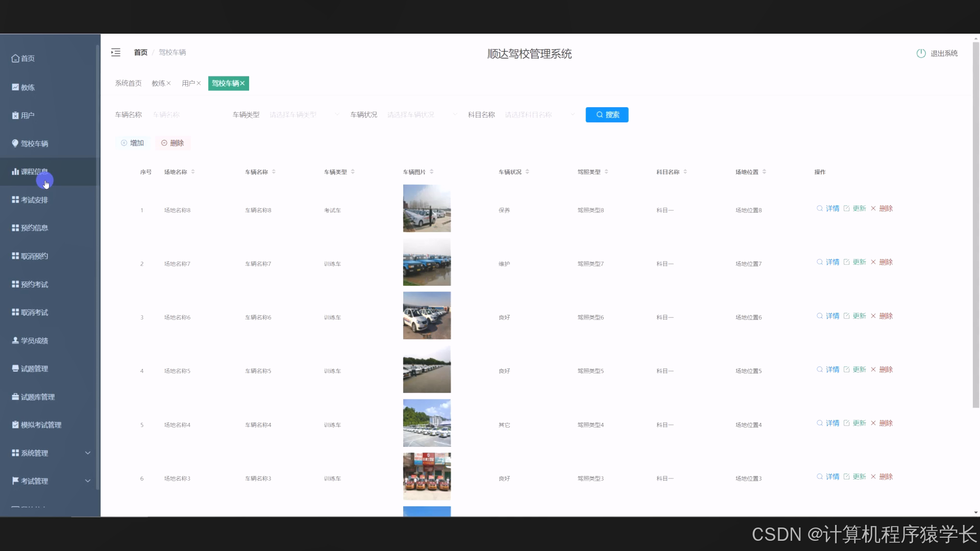Screen dimensions: 980x551
Task: Sort the table by 场地名称 column
Action: click(193, 172)
